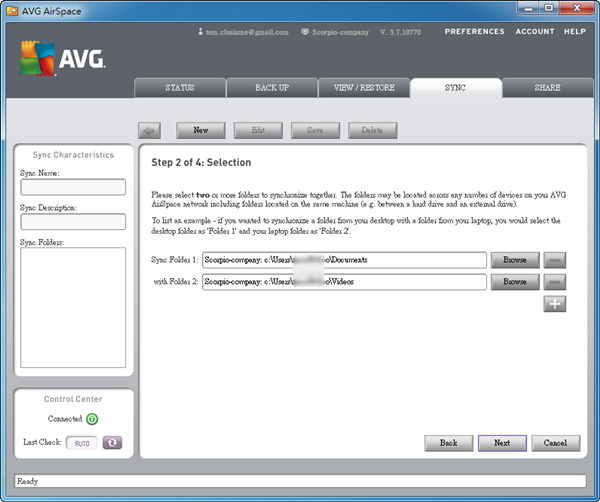Click the 'Connected' status label
This screenshot has height=502, width=600.
[x=65, y=419]
